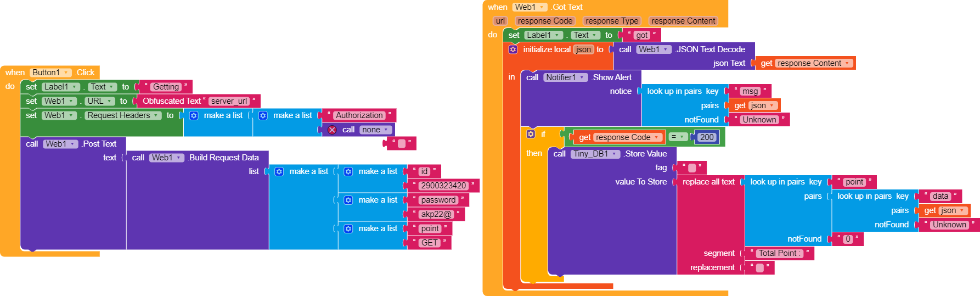
Task: Open the "none" procedure dropdown
Action: click(386, 130)
